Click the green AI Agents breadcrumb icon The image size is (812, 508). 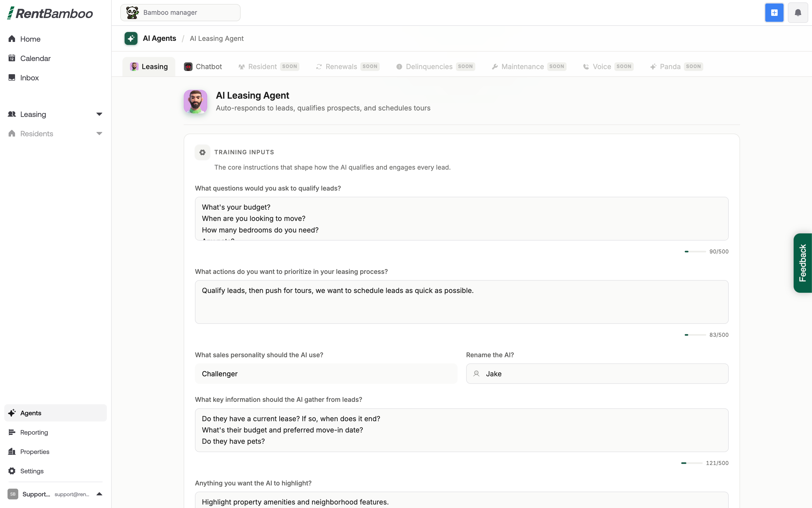pos(131,38)
